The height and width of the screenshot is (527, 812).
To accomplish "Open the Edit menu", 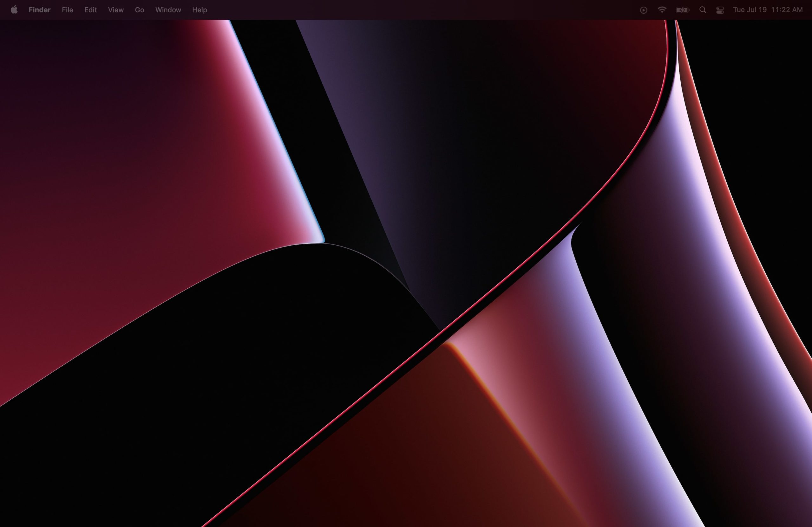I will 90,10.
